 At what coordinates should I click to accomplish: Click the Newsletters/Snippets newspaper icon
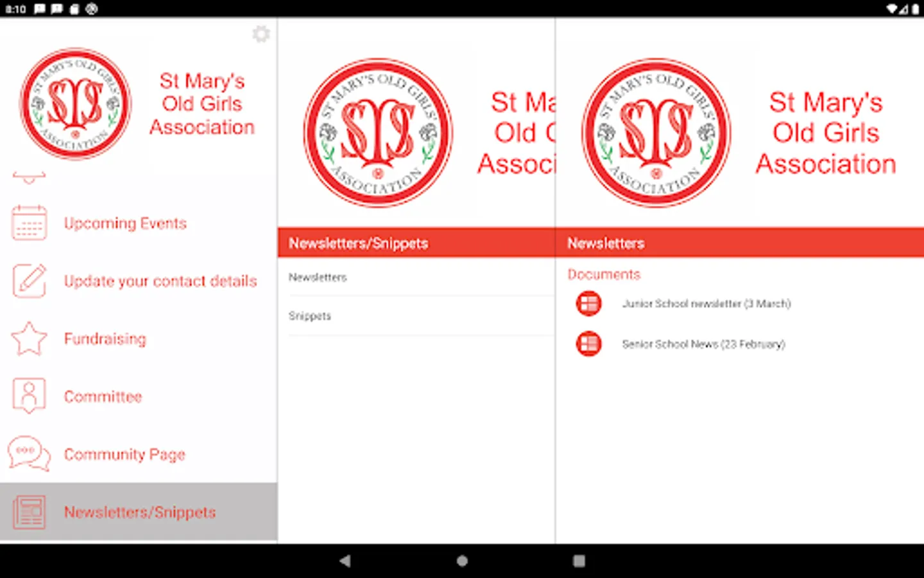click(x=29, y=512)
